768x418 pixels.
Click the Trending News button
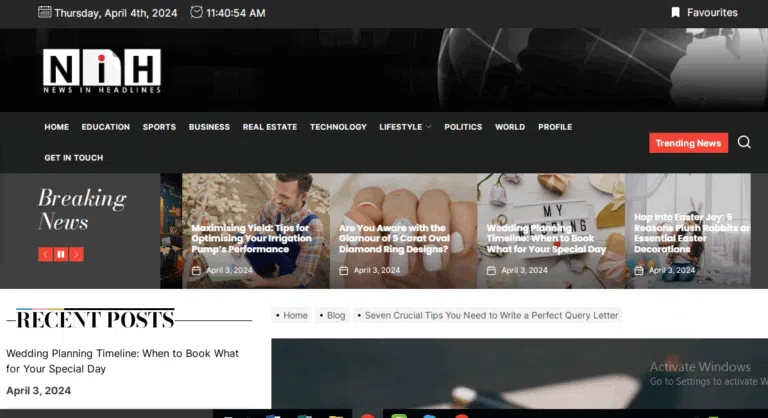(x=688, y=143)
